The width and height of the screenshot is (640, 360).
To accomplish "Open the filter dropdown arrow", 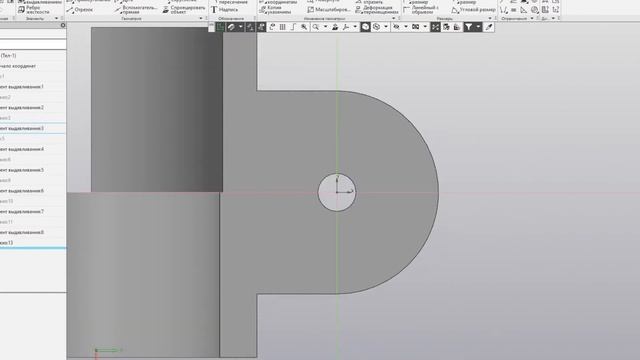I will click(x=478, y=27).
